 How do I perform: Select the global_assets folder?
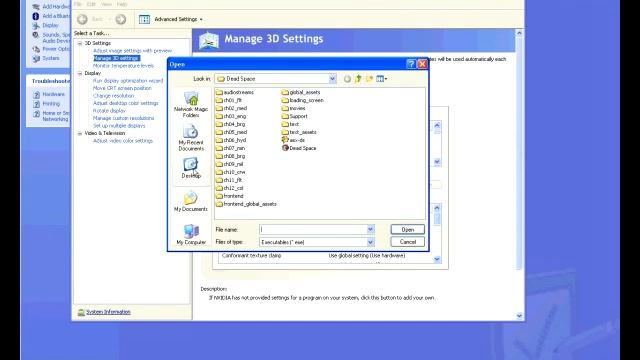click(301, 92)
